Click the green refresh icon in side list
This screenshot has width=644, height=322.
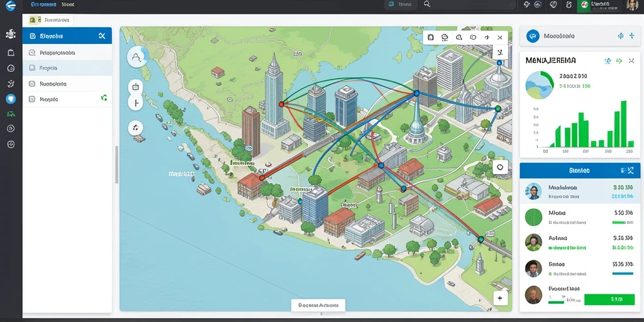[x=104, y=97]
